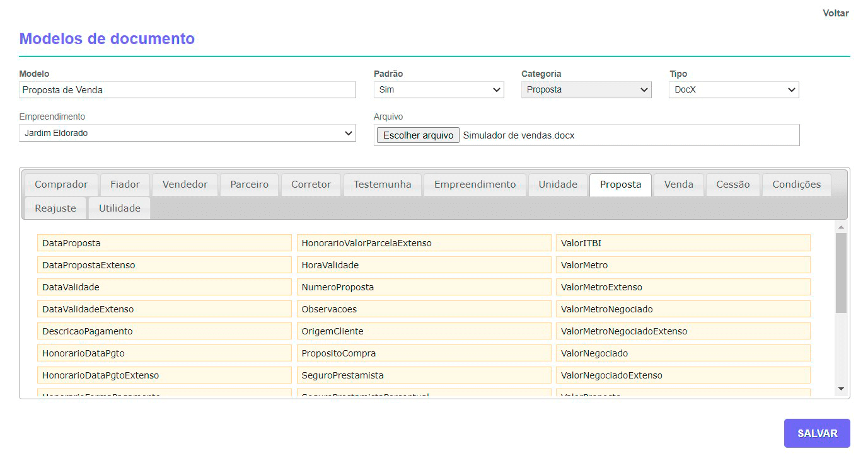Select the Condições tab
Image resolution: width=868 pixels, height=466 pixels.
click(x=796, y=185)
